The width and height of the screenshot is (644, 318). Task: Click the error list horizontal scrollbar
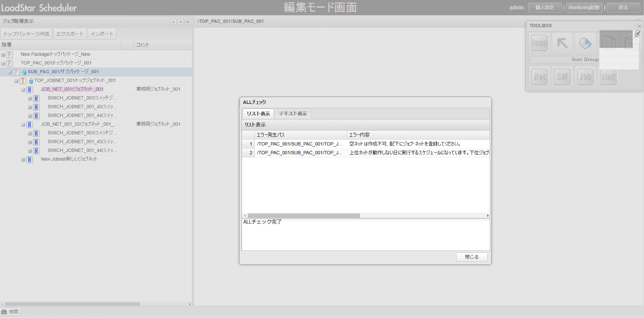[x=304, y=215]
